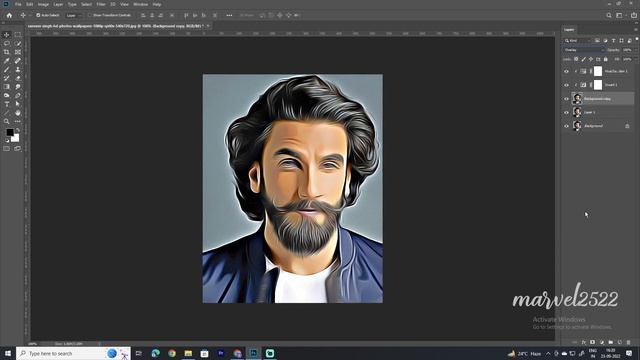Select the Pen tool

tap(18, 96)
